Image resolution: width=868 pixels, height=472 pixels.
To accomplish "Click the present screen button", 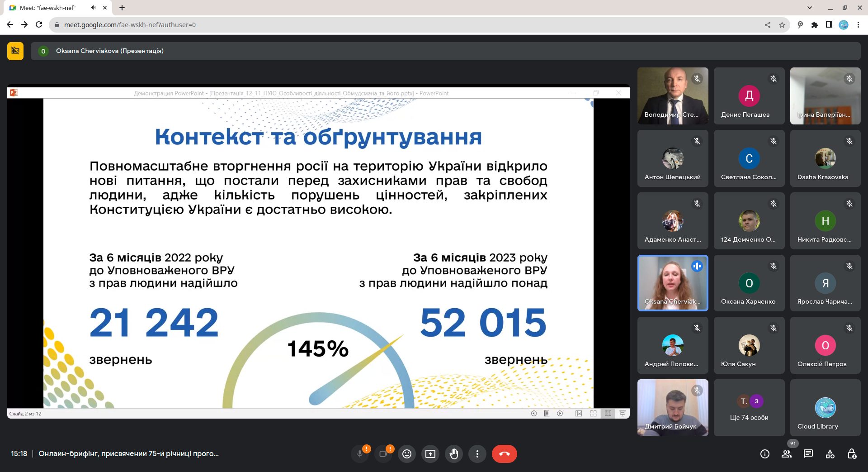I will pos(430,454).
